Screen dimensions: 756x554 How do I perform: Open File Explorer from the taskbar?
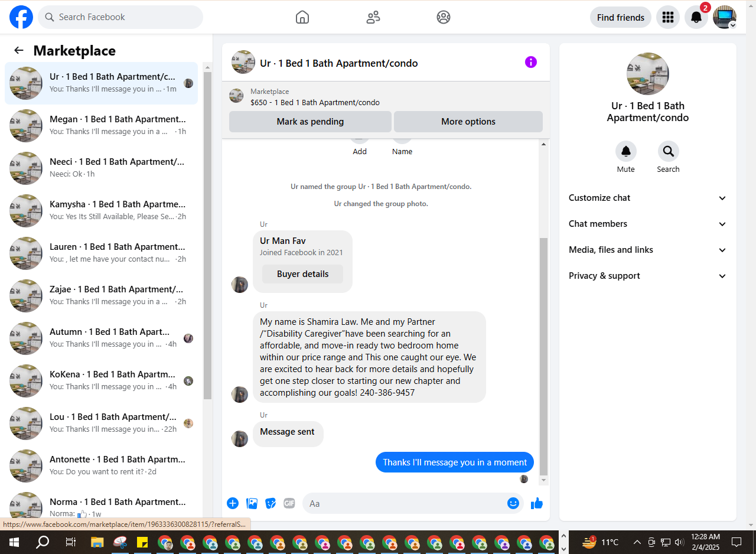97,542
